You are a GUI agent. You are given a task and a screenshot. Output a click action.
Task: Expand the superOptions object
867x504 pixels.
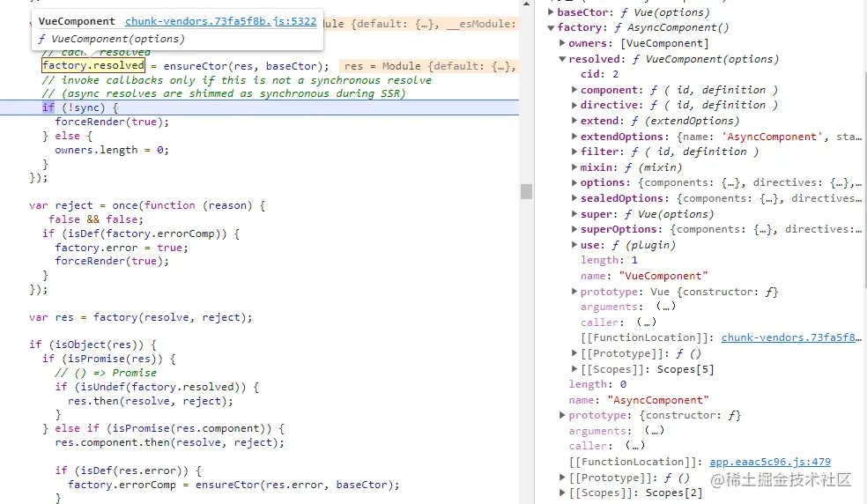(574, 229)
